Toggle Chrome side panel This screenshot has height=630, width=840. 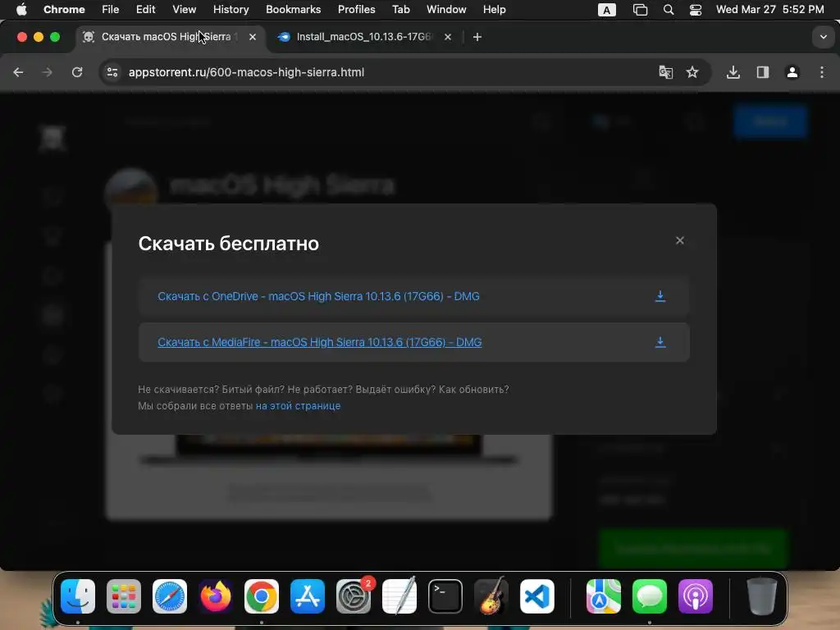tap(762, 72)
